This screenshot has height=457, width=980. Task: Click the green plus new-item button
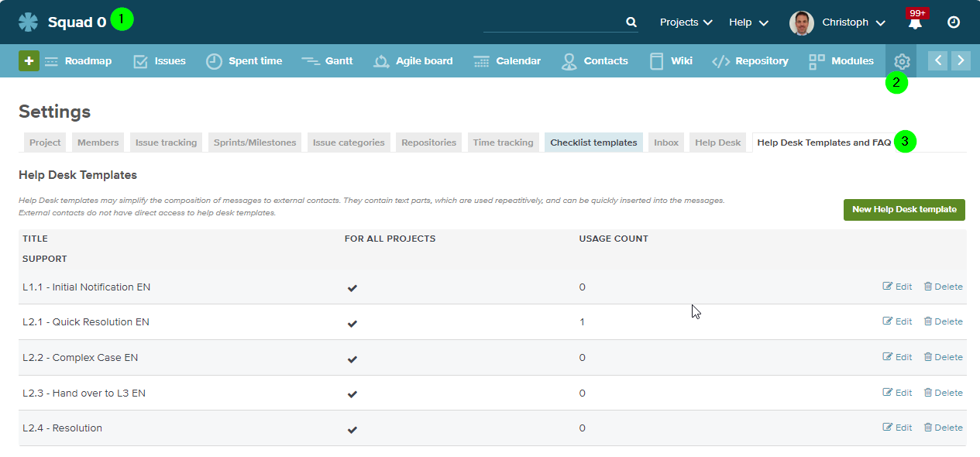pos(29,60)
